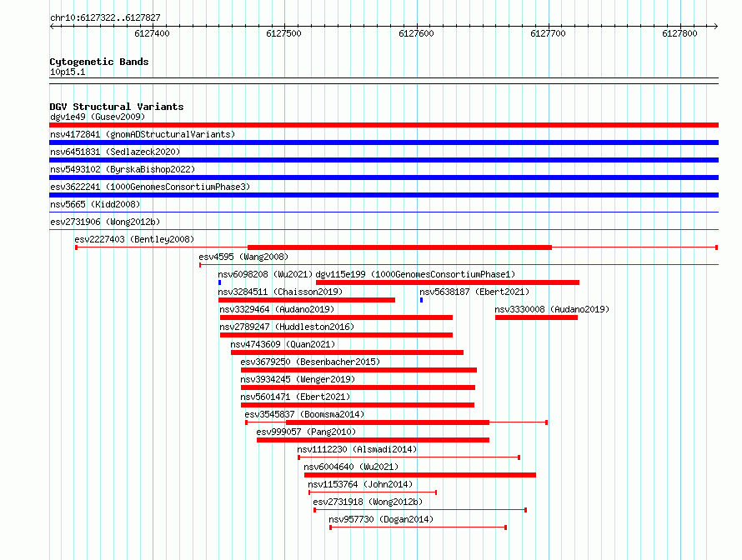This screenshot has width=742, height=560.
Task: Select the nsv3284511 red bar
Action: tap(307, 300)
